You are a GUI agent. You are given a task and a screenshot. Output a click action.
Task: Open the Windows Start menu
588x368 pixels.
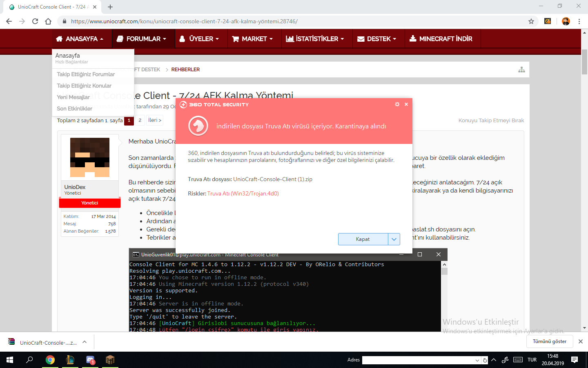[x=10, y=360]
